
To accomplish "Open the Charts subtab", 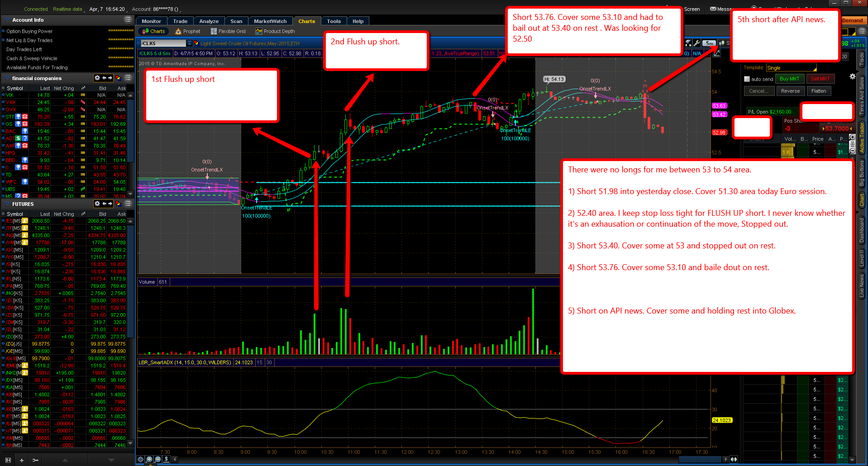I will click(x=154, y=31).
